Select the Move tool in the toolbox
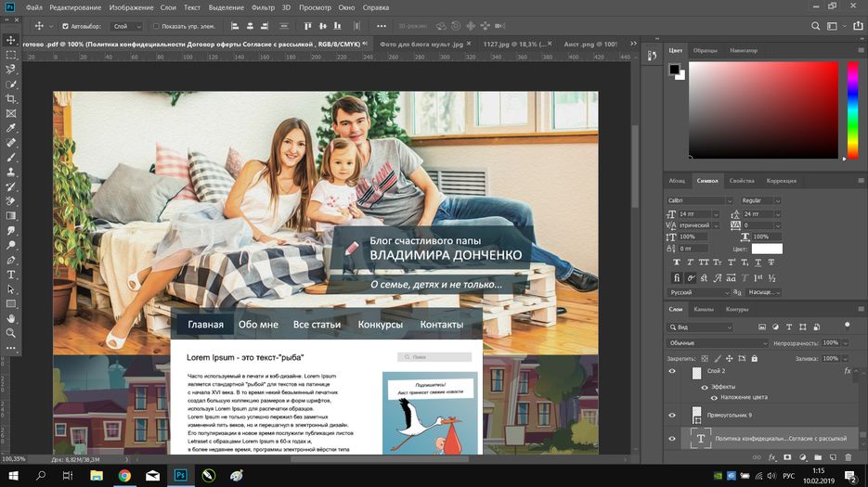This screenshot has width=868, height=487. click(10, 40)
